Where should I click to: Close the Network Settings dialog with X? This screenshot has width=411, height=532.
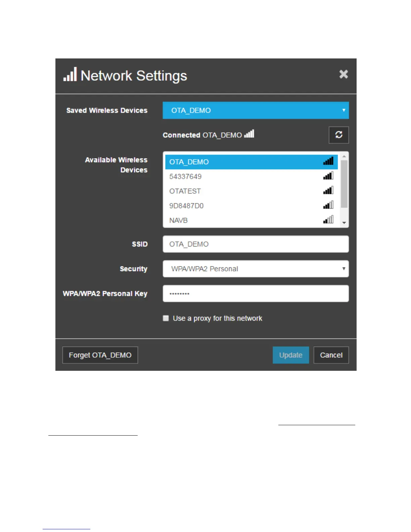pyautogui.click(x=344, y=74)
